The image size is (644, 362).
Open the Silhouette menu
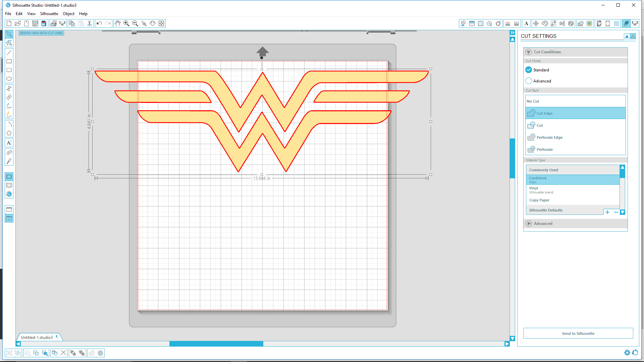[49, 14]
